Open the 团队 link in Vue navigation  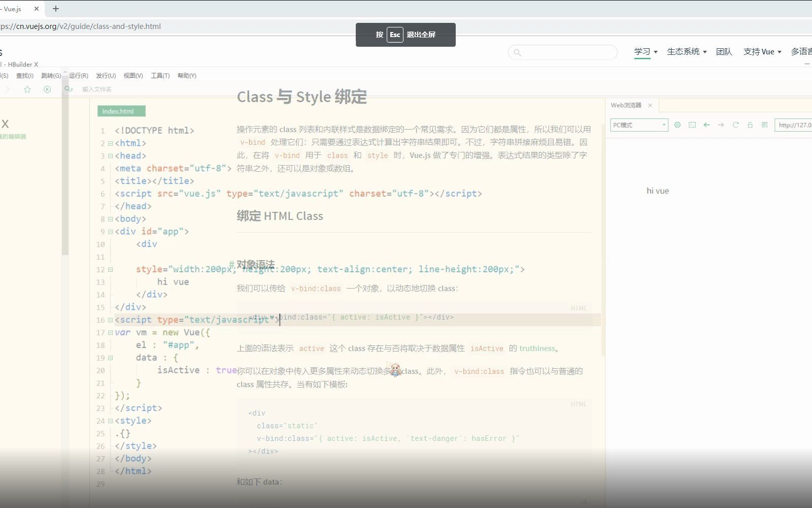coord(724,51)
